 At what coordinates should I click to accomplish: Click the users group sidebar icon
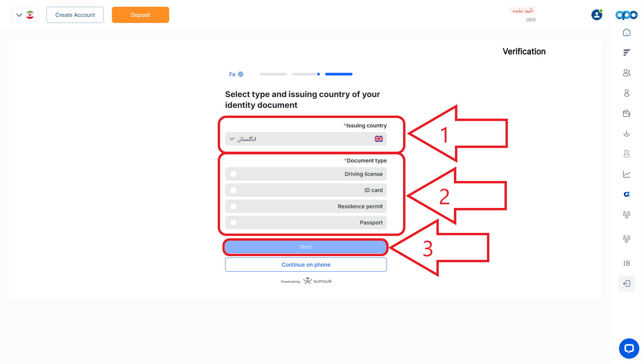[626, 73]
